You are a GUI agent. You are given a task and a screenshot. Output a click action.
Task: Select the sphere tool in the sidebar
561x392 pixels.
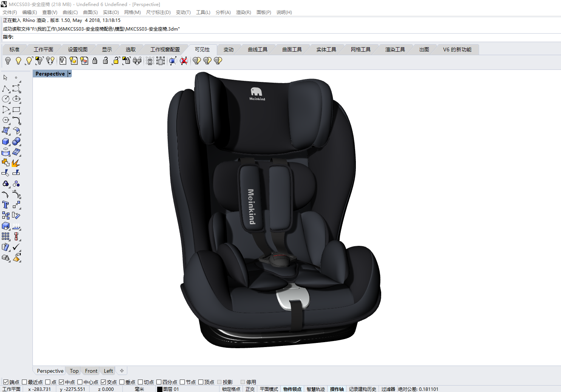(x=17, y=141)
